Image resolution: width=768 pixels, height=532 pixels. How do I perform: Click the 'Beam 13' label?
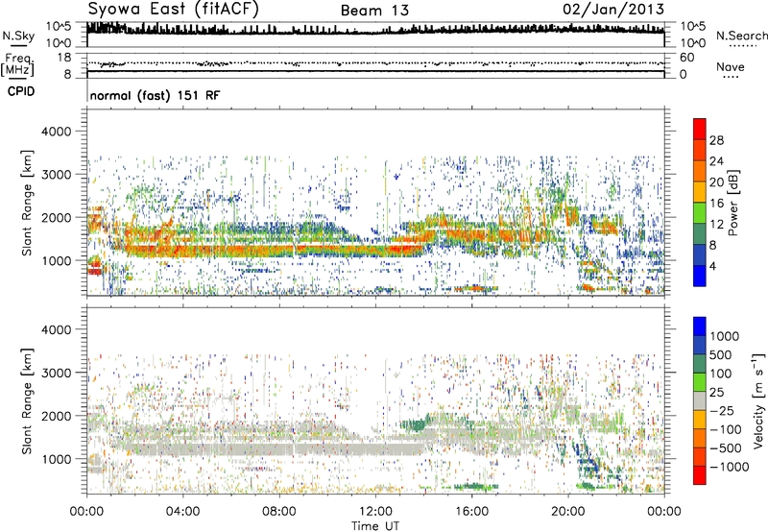(x=374, y=11)
